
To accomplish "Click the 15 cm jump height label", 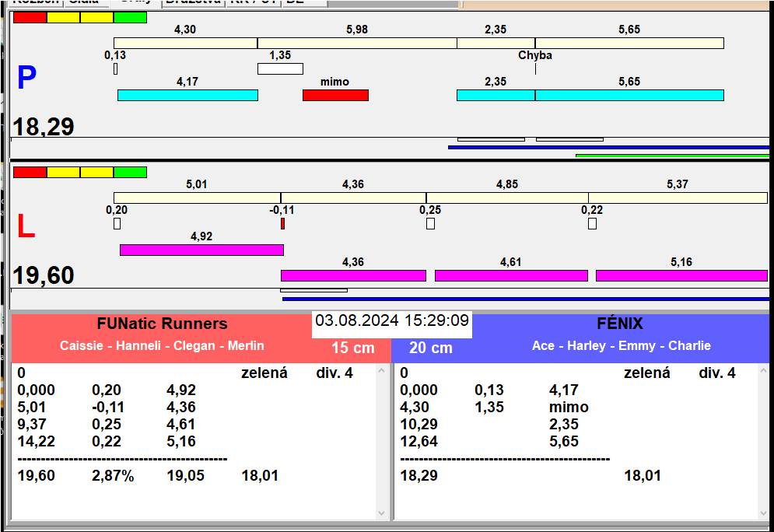I will 353,348.
